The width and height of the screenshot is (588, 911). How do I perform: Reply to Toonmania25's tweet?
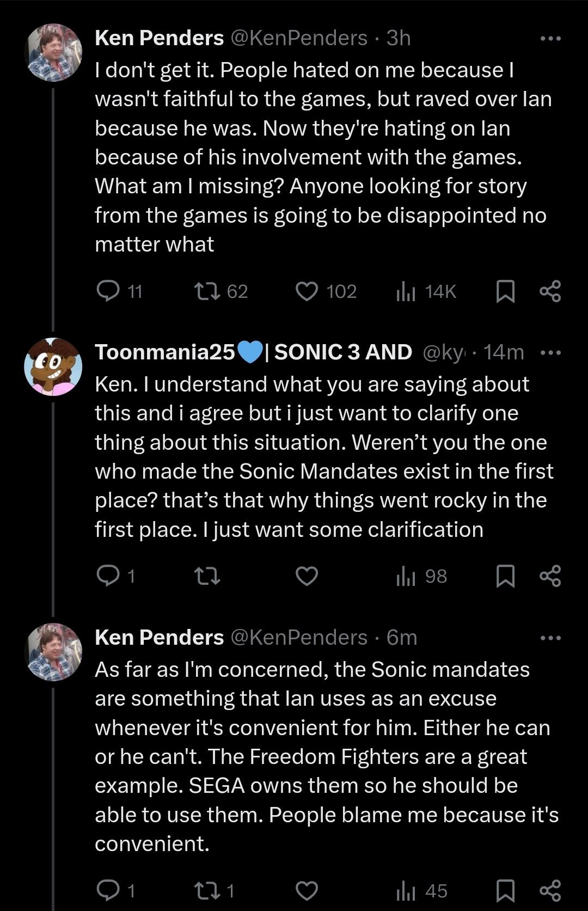click(108, 576)
